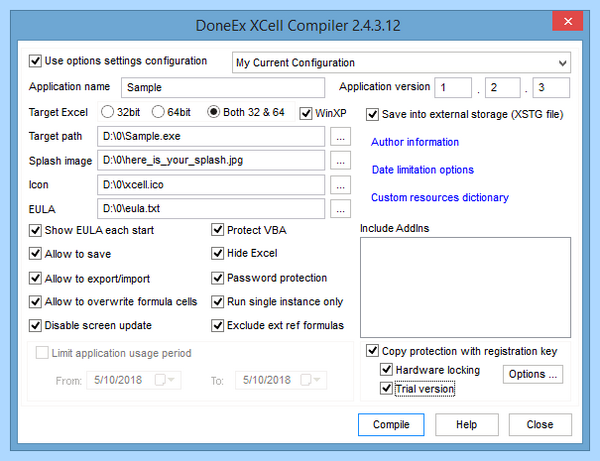This screenshot has height=461, width=600.
Task: Open Date limitation options link
Action: (x=422, y=169)
